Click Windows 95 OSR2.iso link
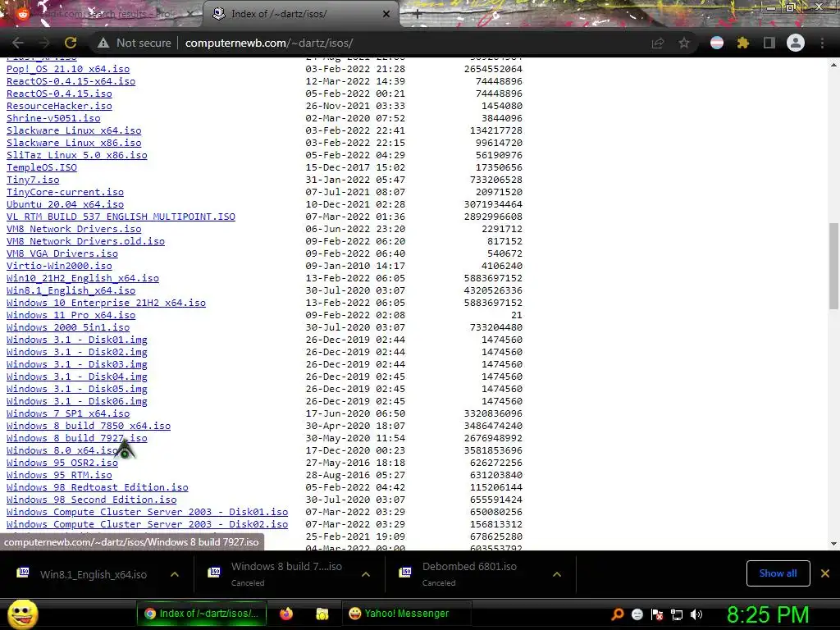The image size is (840, 630). pos(62,463)
